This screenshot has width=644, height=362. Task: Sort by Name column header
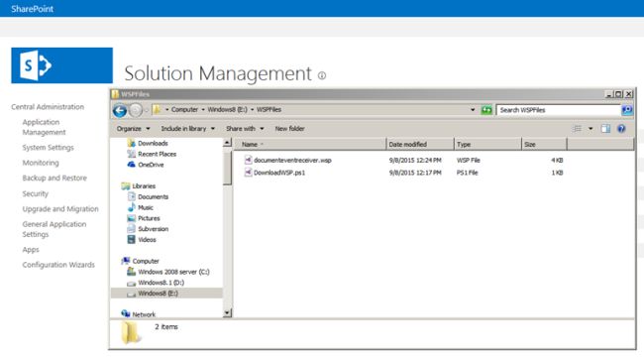pos(310,145)
